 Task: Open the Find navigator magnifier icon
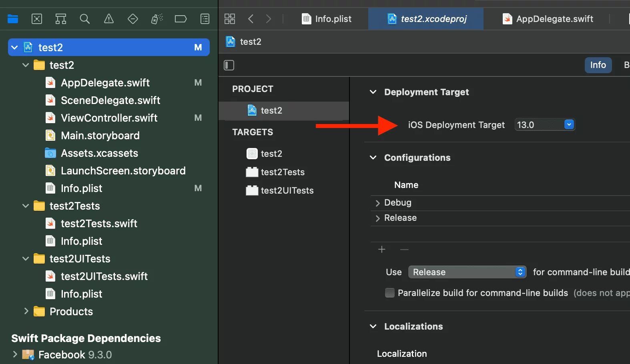click(x=85, y=19)
